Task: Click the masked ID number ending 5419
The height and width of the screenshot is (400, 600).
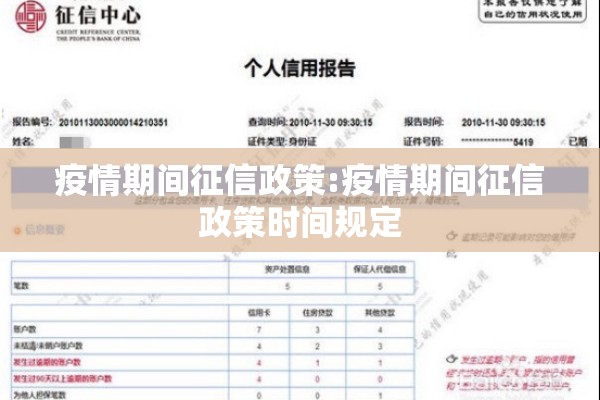Action: (x=497, y=142)
